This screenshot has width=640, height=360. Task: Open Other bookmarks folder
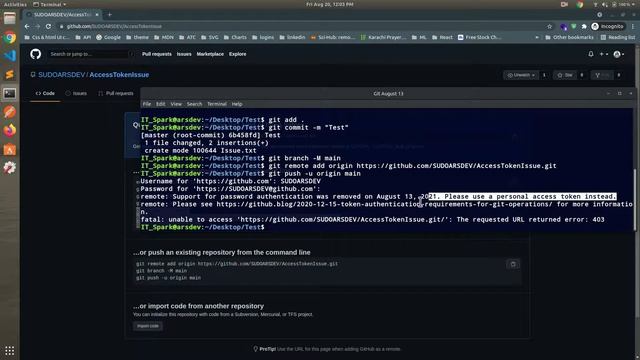point(569,37)
